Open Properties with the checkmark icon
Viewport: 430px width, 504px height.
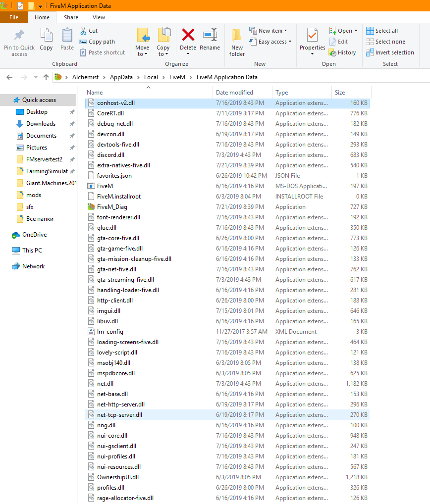click(312, 35)
